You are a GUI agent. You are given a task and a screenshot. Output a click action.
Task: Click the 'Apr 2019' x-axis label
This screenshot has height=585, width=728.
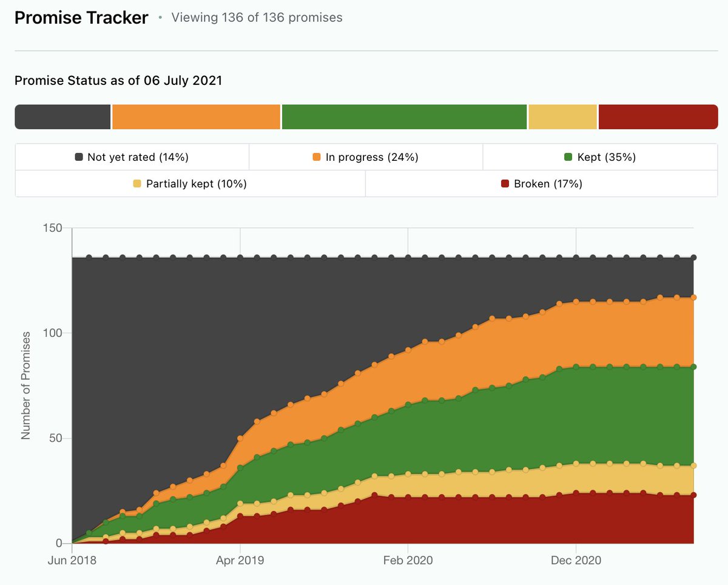click(240, 560)
